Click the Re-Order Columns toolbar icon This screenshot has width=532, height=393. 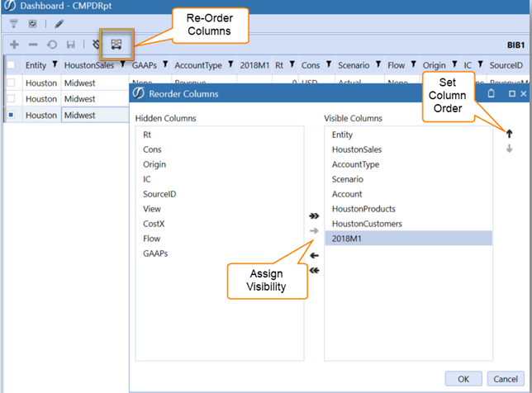coord(116,44)
